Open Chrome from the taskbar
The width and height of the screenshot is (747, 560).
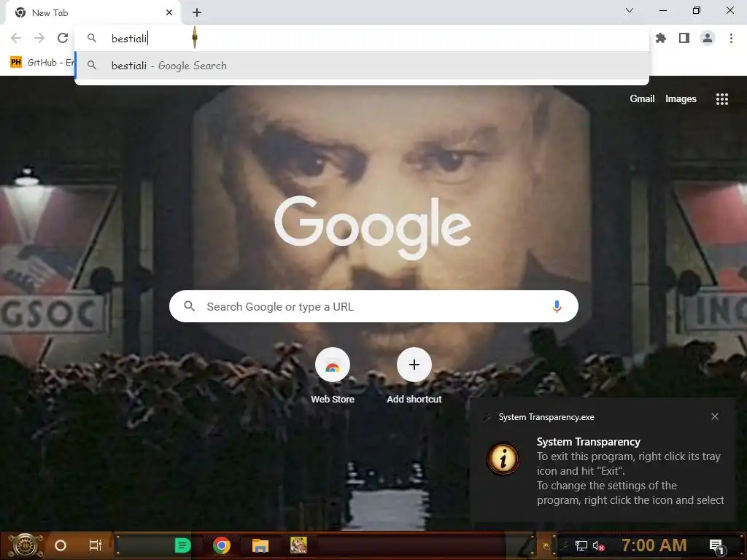pyautogui.click(x=222, y=545)
